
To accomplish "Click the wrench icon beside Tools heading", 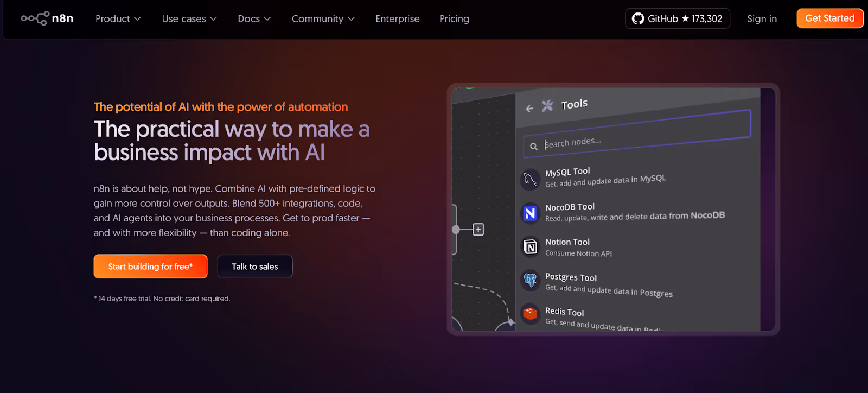I will click(547, 106).
